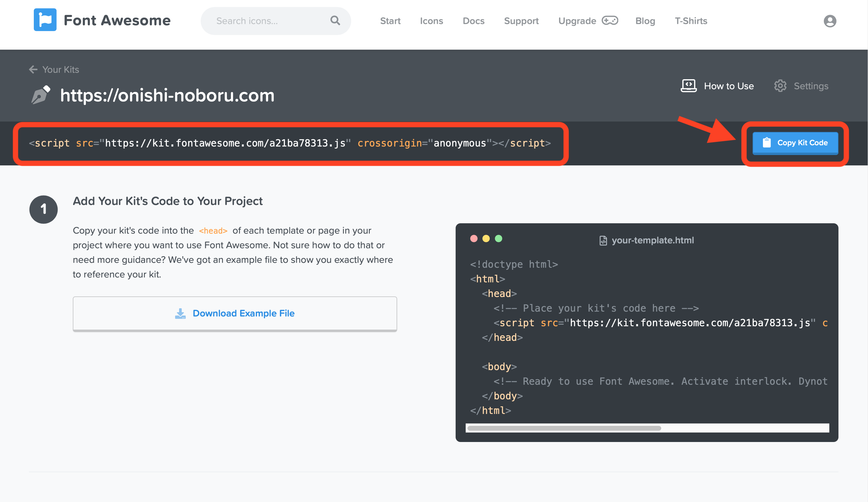Click the opening <body> tag line

(x=499, y=367)
